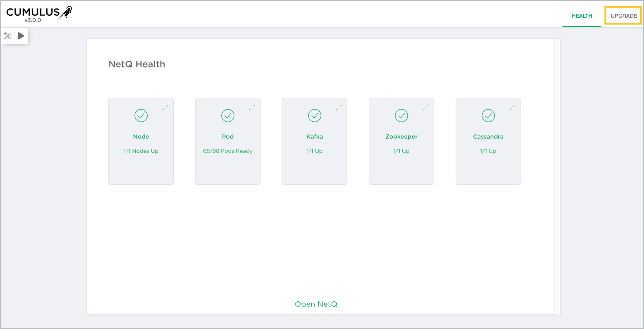644x329 pixels.
Task: Click the Kafka card title
Action: click(315, 137)
